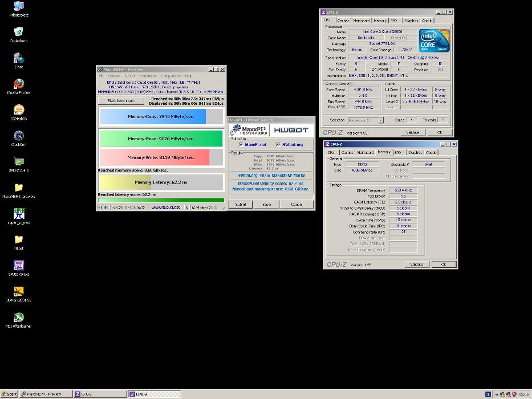The image size is (532, 399).
Task: Click the Windows Start button
Action: 9,394
